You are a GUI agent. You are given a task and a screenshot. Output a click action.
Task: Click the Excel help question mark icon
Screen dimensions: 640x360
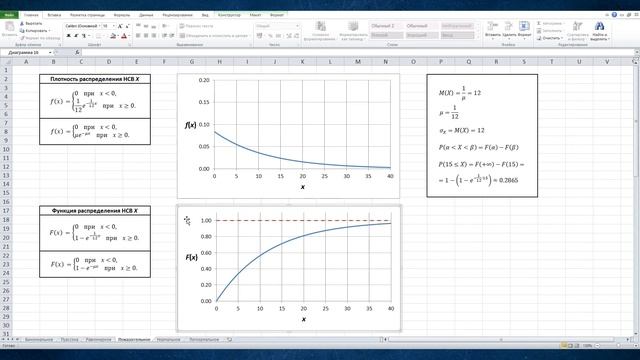coord(614,15)
